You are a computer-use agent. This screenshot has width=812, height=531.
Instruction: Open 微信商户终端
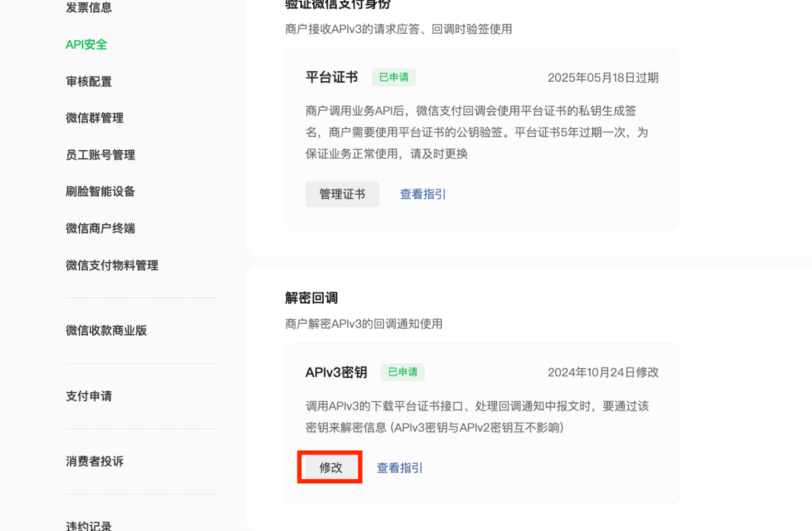[100, 228]
